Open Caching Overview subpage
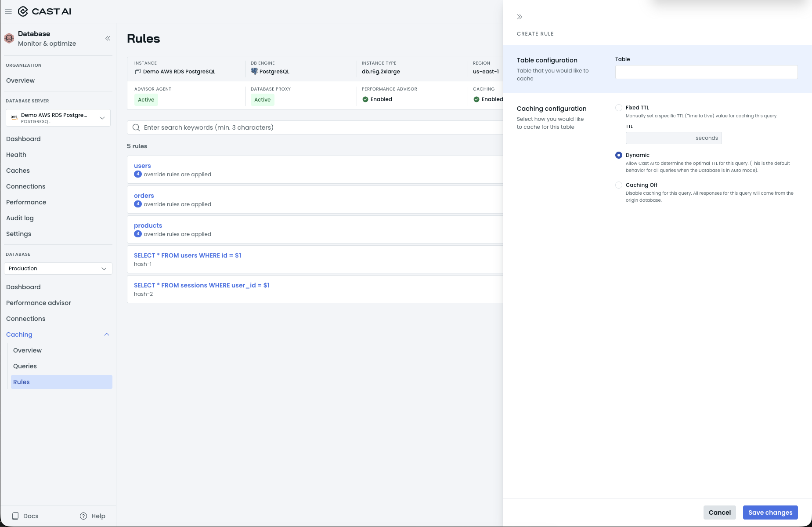Image resolution: width=812 pixels, height=527 pixels. pos(27,350)
